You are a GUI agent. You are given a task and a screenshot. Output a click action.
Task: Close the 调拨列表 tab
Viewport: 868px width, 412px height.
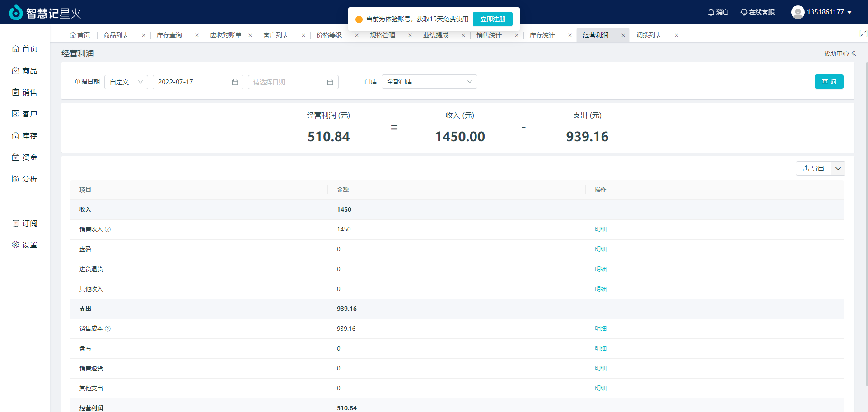click(x=677, y=35)
